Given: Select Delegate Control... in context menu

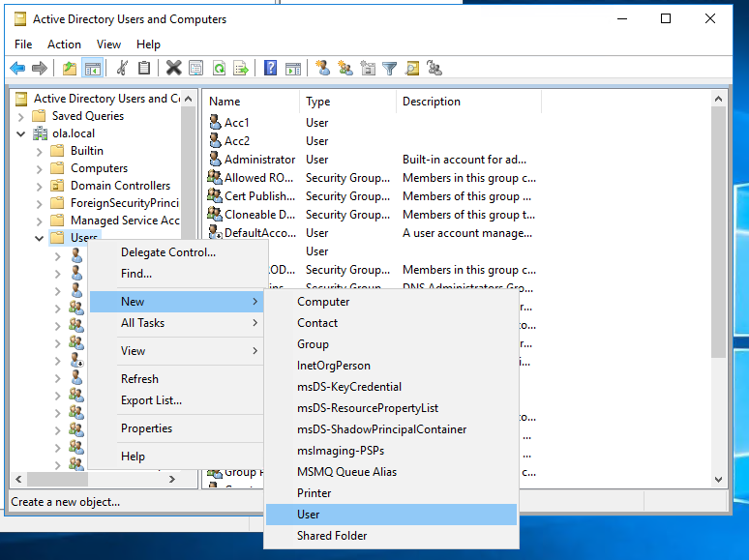Looking at the screenshot, I should (x=177, y=252).
